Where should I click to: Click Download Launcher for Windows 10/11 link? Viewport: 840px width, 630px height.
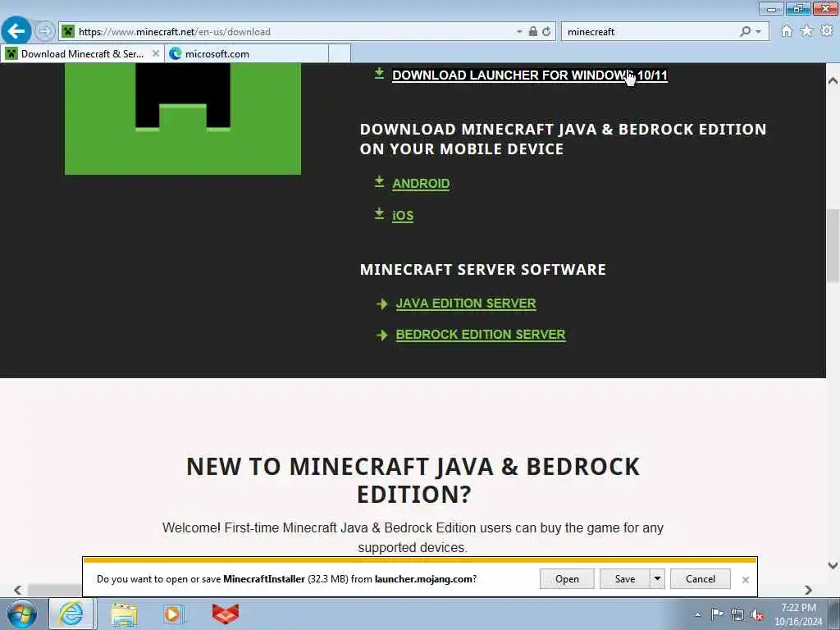(x=529, y=75)
